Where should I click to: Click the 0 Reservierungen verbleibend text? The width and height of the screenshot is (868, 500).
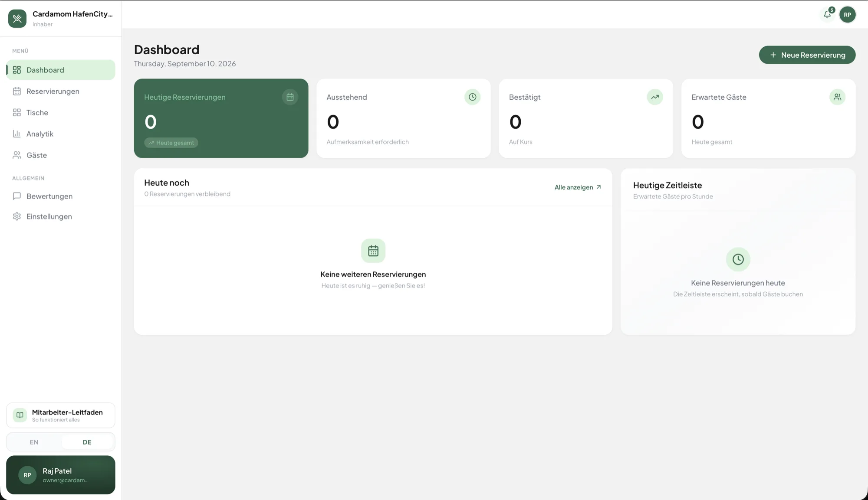coord(187,194)
